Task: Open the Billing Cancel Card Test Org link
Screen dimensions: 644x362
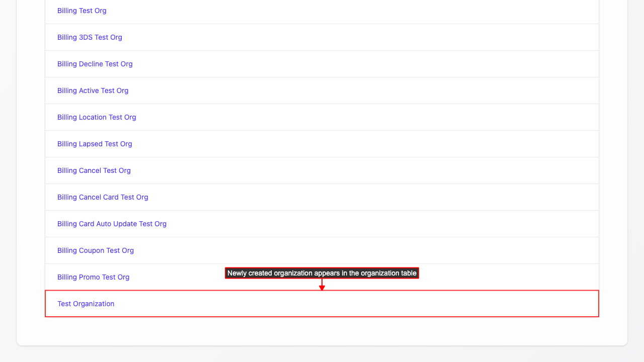Action: (x=103, y=197)
